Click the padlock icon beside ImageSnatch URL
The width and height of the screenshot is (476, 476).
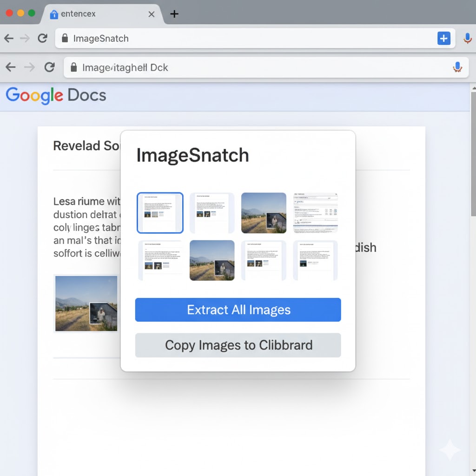66,39
